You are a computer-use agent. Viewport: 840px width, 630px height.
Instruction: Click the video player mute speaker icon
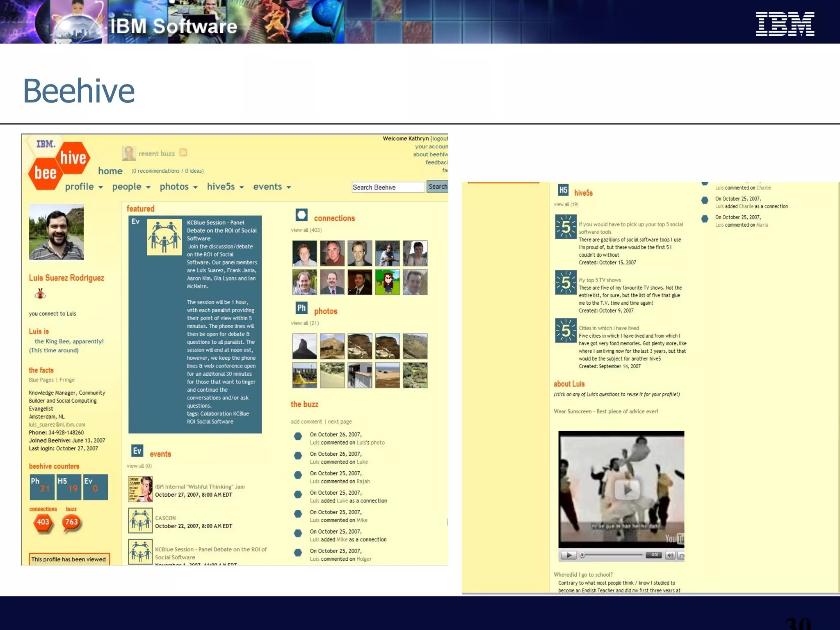point(670,555)
